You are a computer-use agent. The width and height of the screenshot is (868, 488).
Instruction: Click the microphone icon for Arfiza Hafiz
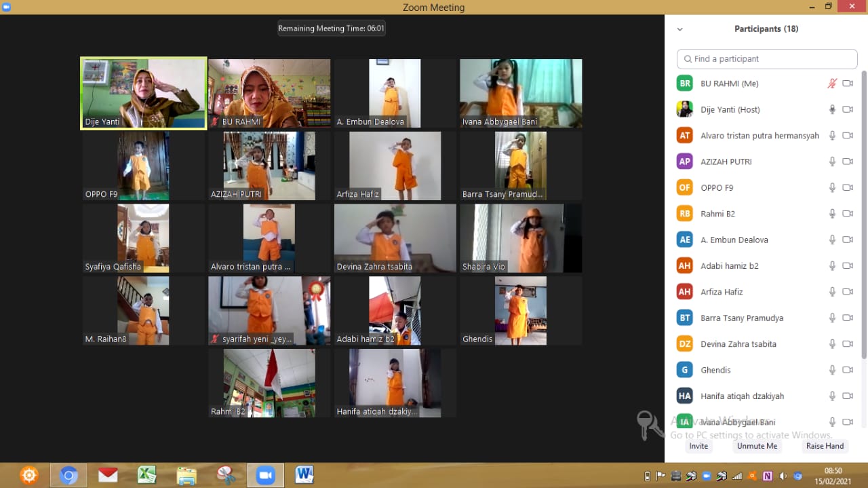coord(832,292)
